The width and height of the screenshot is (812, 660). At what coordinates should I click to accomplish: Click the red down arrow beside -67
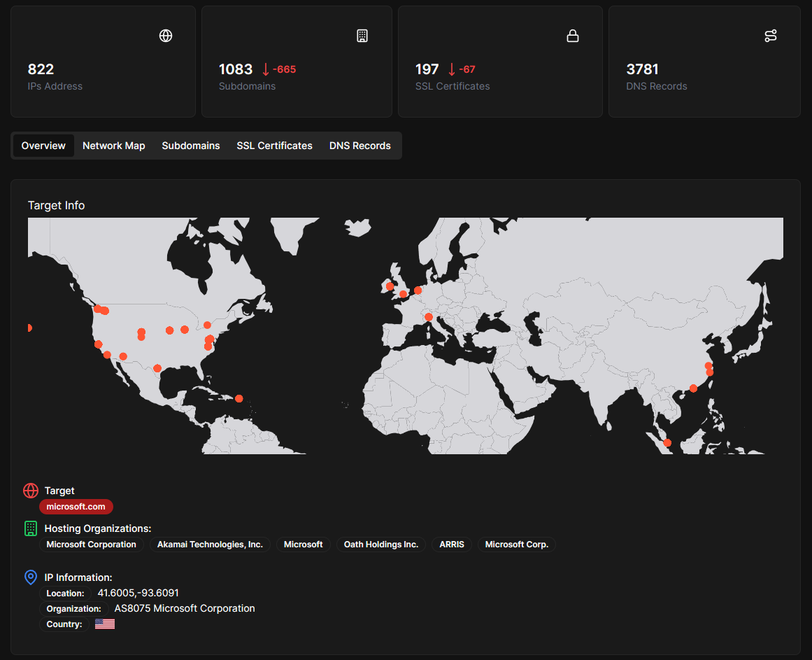coord(452,69)
